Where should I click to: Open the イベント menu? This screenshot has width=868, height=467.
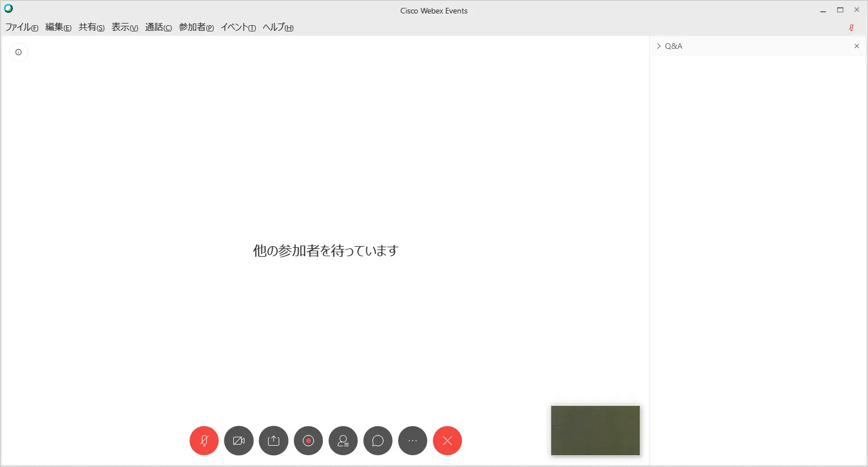[x=238, y=27]
